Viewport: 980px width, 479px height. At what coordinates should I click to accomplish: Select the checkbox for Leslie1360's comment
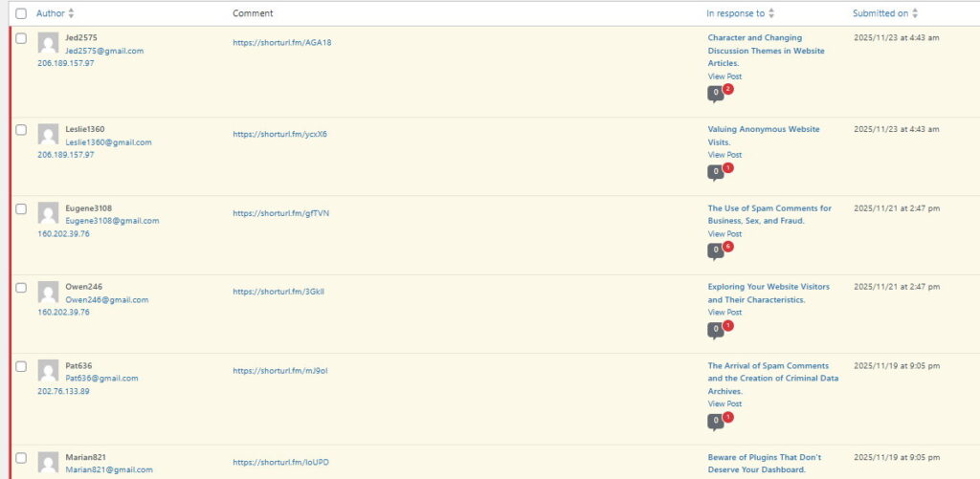click(21, 129)
